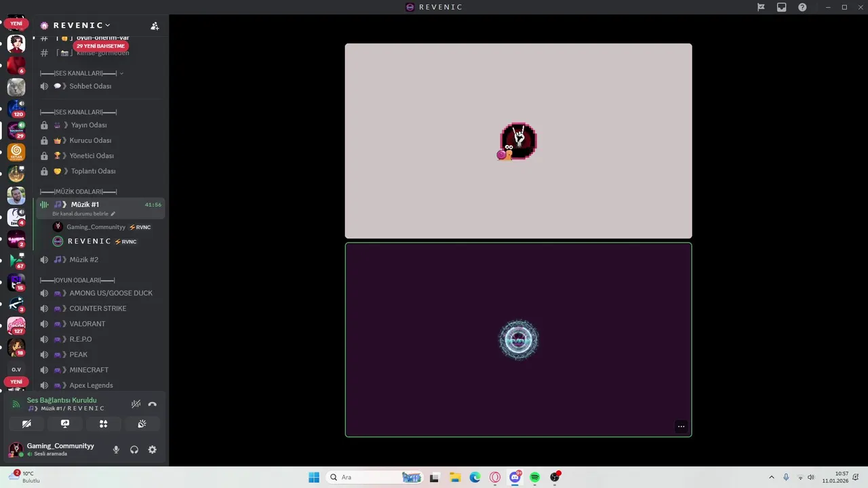Click top YENİ unread indicator pill
This screenshot has height=488, width=868.
click(x=16, y=24)
